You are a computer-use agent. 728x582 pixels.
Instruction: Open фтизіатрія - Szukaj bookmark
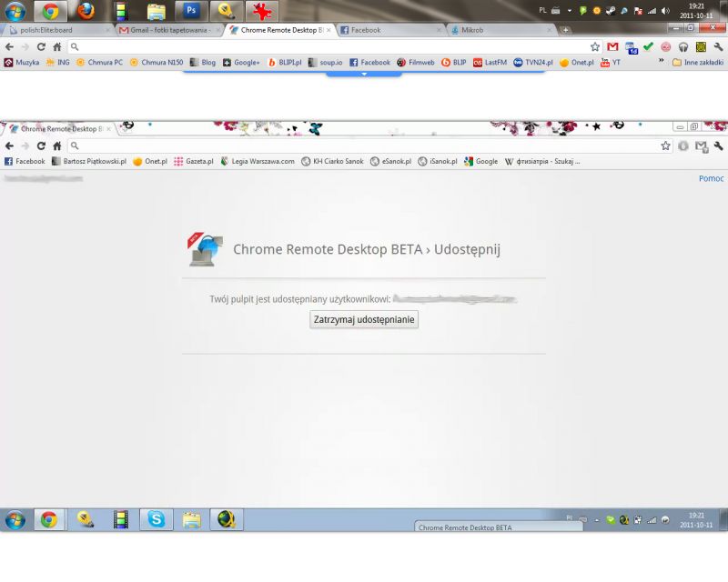pyautogui.click(x=542, y=161)
